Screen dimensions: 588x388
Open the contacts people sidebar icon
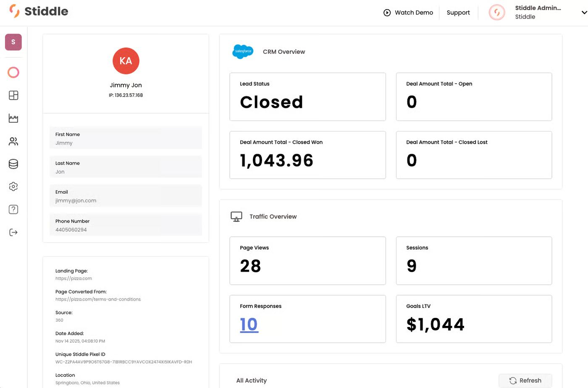tap(13, 142)
